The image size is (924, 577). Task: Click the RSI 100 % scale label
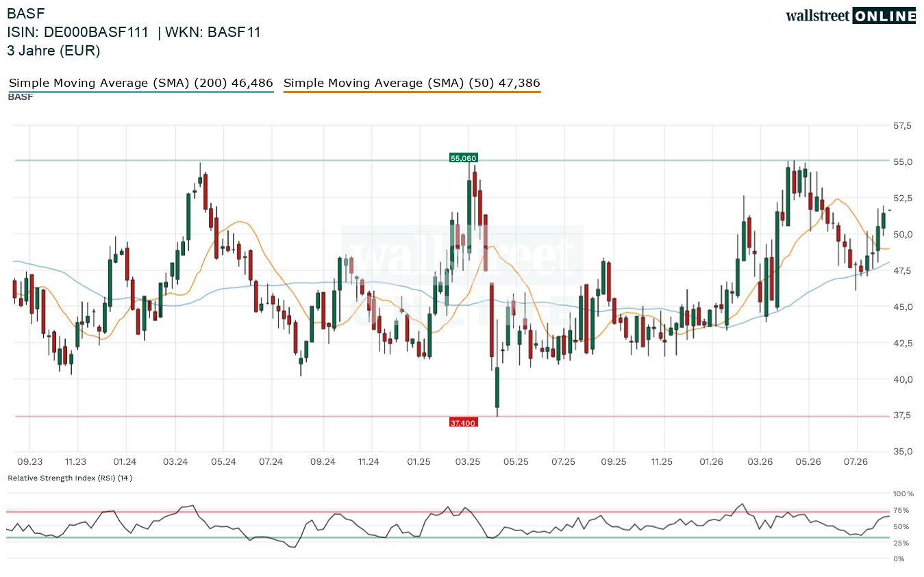point(903,493)
